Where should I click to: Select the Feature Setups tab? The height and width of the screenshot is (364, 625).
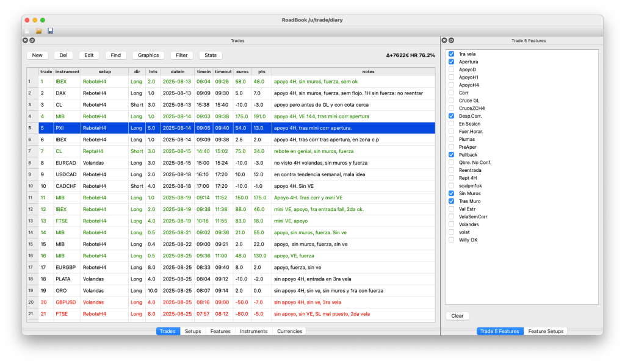click(546, 331)
